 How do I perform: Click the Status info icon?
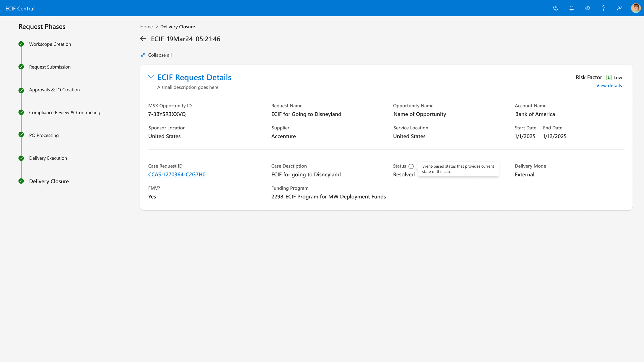click(x=411, y=166)
